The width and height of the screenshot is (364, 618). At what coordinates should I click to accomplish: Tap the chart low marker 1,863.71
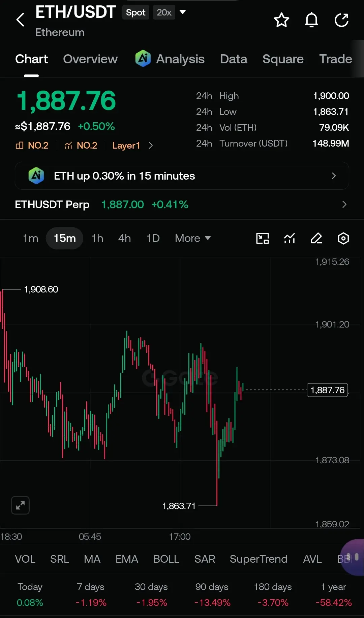click(179, 506)
